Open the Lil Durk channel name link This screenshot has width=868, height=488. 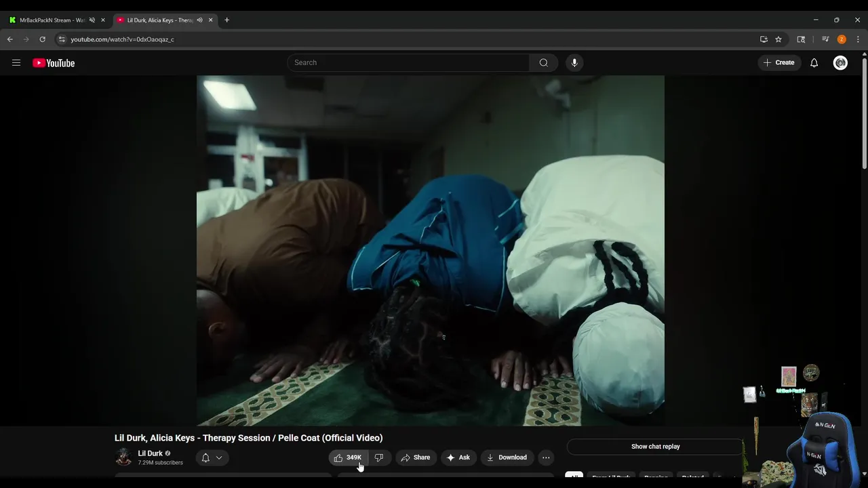[x=150, y=453]
